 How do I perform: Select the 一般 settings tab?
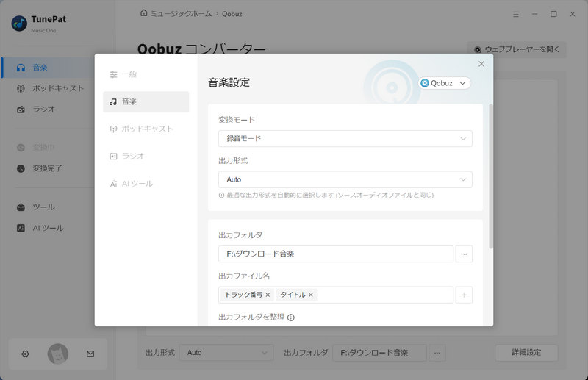(146, 74)
